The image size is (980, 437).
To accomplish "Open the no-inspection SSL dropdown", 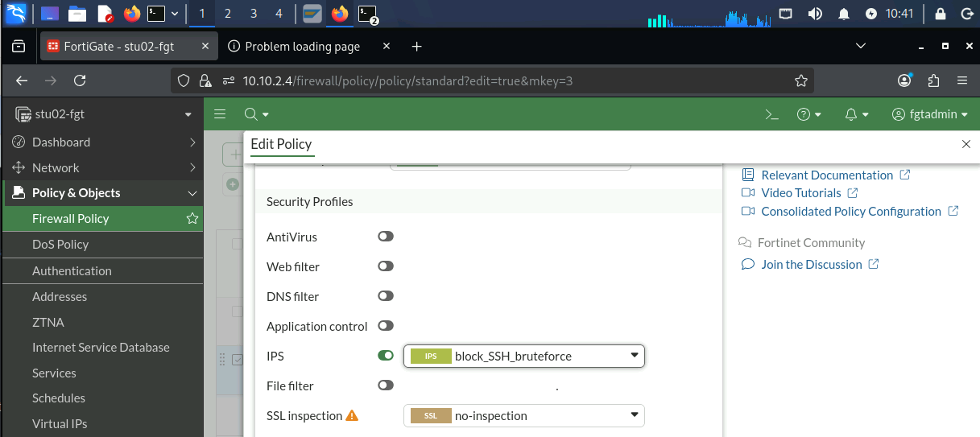I will click(x=524, y=416).
